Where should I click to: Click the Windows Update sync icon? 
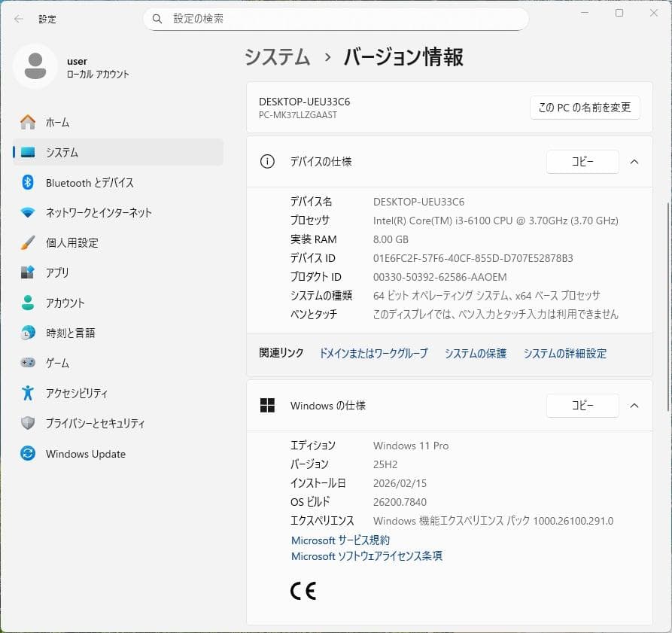point(28,453)
